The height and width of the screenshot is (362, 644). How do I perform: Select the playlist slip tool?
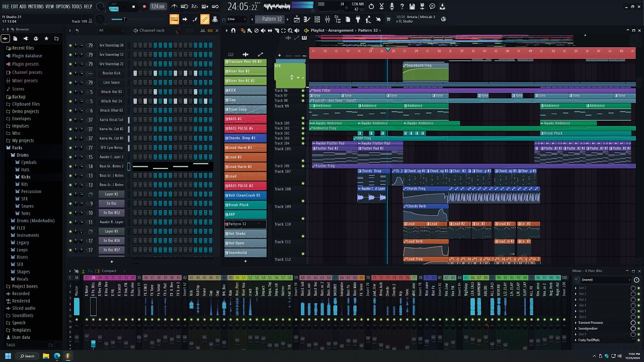pyautogui.click(x=270, y=30)
